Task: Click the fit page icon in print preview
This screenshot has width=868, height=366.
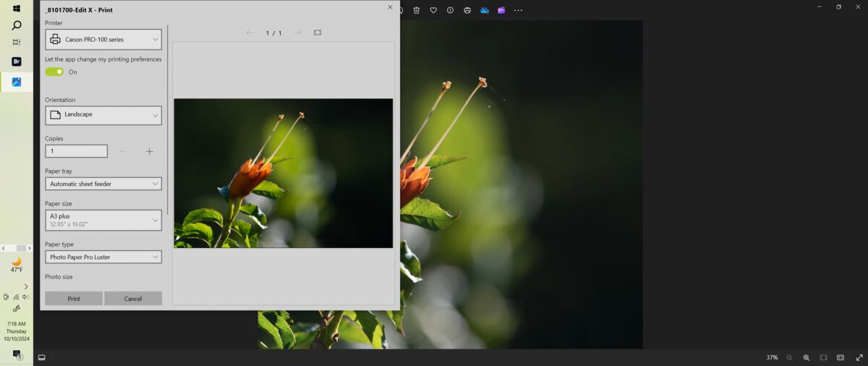Action: [318, 33]
